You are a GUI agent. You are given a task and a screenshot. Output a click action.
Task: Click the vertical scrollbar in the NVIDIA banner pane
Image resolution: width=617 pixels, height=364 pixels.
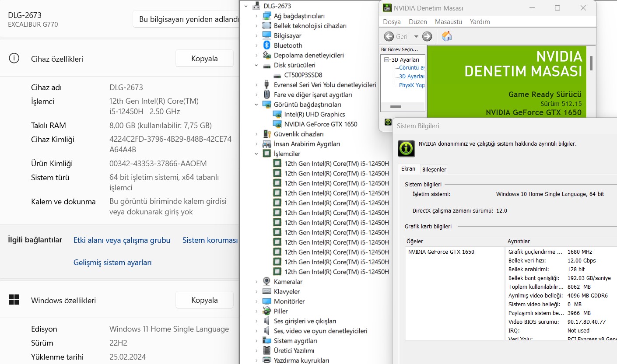(x=591, y=63)
